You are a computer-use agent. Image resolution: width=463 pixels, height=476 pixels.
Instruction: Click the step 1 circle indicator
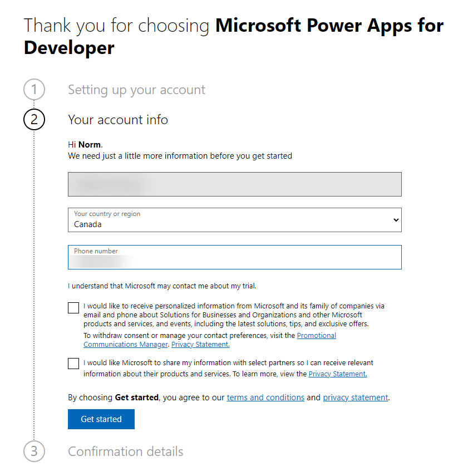[x=34, y=89]
